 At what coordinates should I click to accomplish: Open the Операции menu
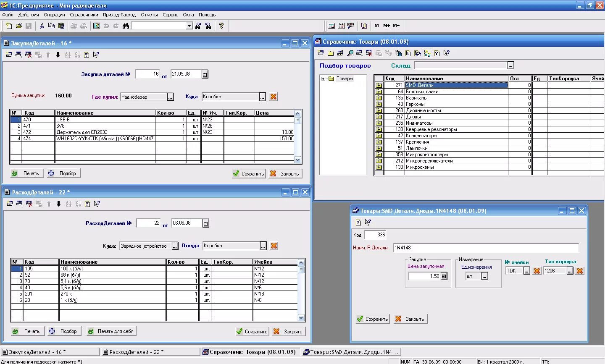[55, 15]
